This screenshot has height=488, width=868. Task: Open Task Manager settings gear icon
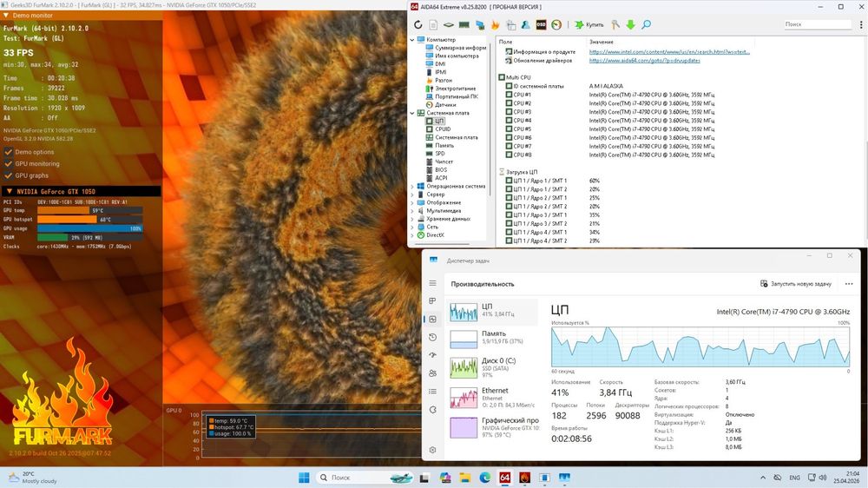point(433,450)
